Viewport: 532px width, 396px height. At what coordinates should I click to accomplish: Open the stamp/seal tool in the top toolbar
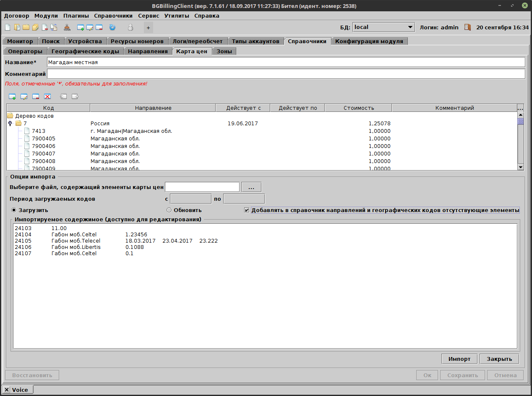(67, 27)
